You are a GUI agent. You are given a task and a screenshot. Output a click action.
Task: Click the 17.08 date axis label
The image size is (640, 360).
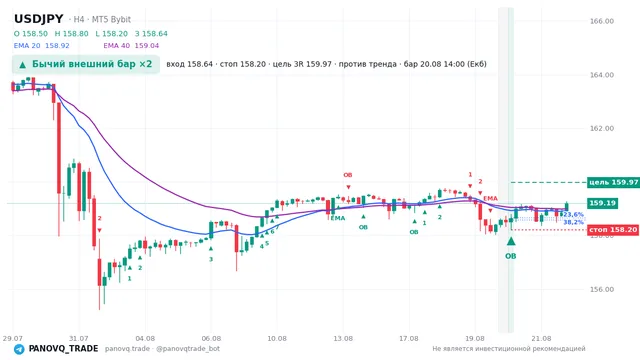(x=409, y=338)
